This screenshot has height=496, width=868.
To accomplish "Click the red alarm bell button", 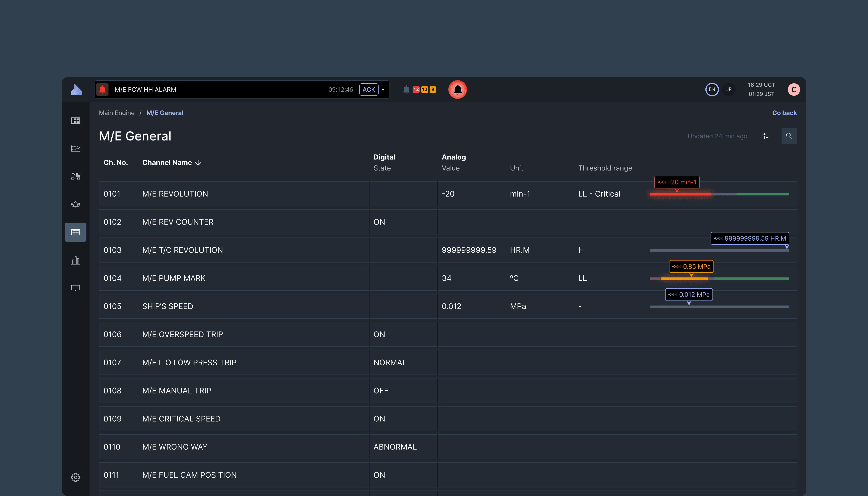I will [457, 90].
